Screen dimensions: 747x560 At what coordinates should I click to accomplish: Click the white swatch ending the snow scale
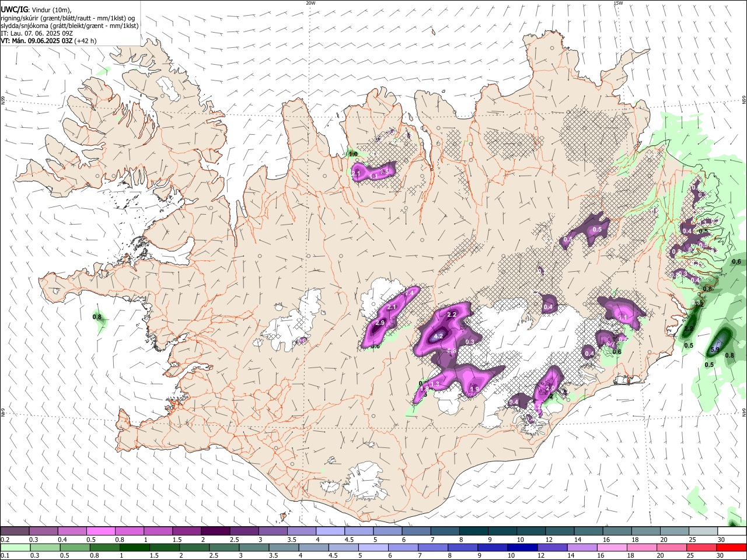pos(732,531)
